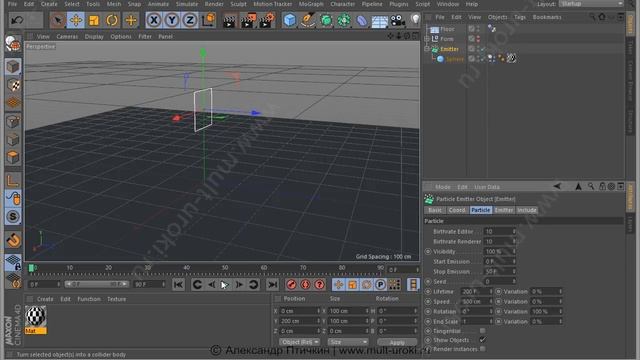Toggle Autokeying red button
The height and width of the screenshot is (360, 640).
[305, 284]
